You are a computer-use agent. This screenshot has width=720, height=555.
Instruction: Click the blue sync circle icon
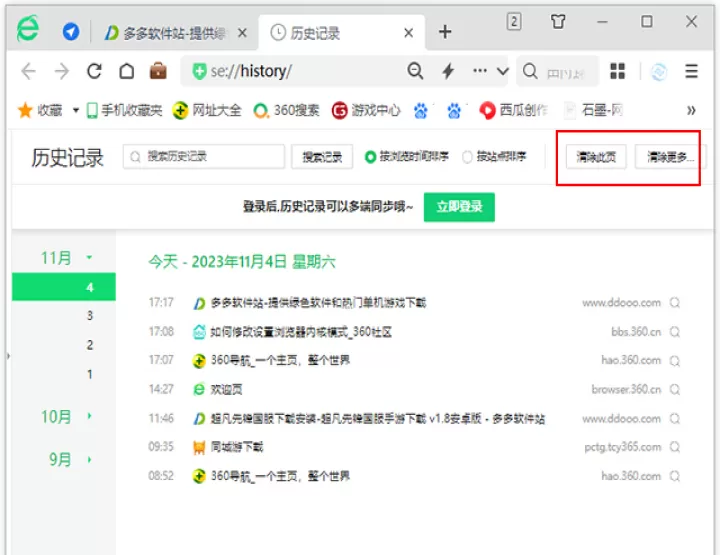point(658,72)
